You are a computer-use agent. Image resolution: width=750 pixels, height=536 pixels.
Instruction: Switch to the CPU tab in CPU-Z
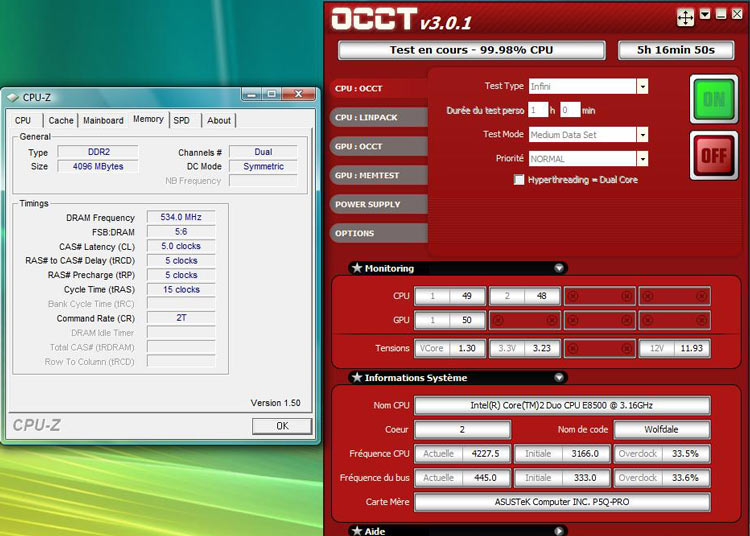[23, 120]
